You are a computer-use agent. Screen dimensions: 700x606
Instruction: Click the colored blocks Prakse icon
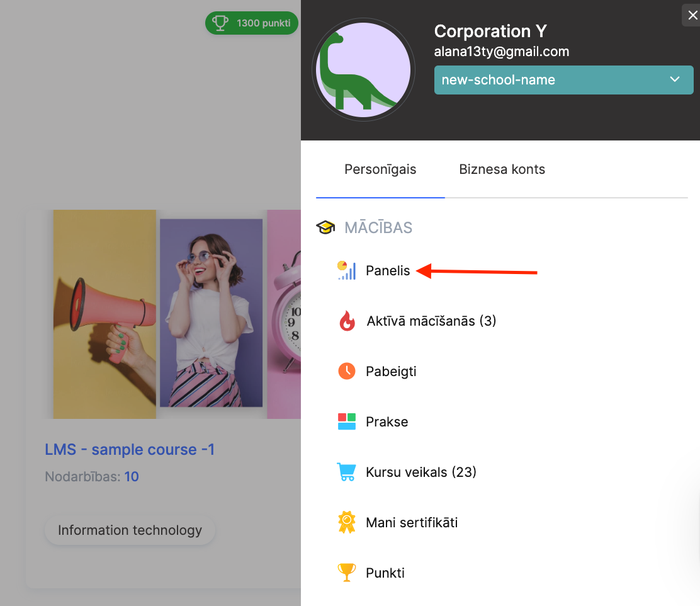[x=347, y=421]
